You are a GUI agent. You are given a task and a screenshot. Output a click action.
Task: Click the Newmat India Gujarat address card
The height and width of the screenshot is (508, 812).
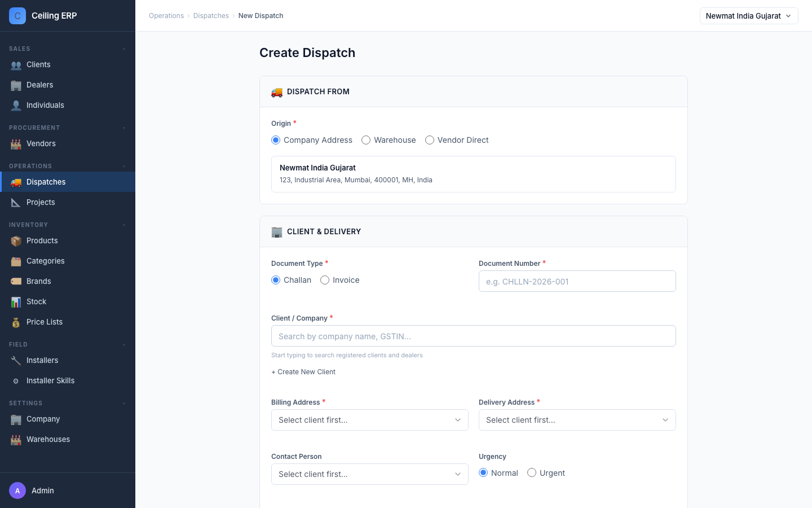point(474,174)
